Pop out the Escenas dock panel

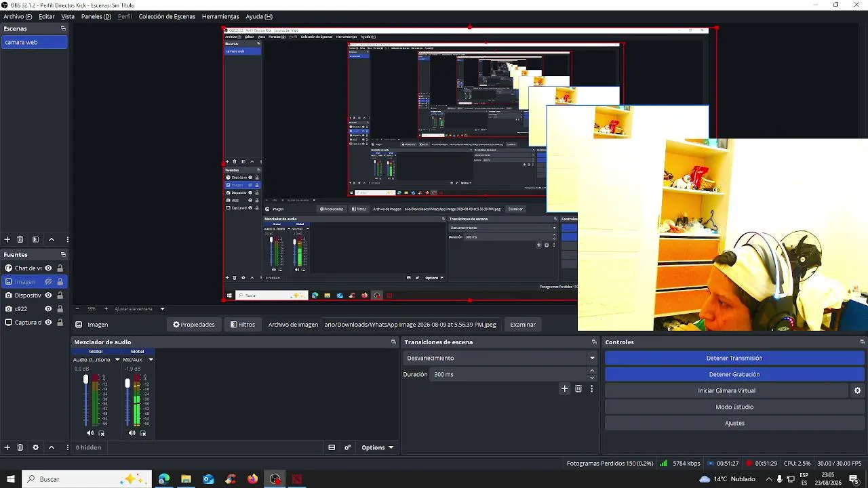[63, 28]
